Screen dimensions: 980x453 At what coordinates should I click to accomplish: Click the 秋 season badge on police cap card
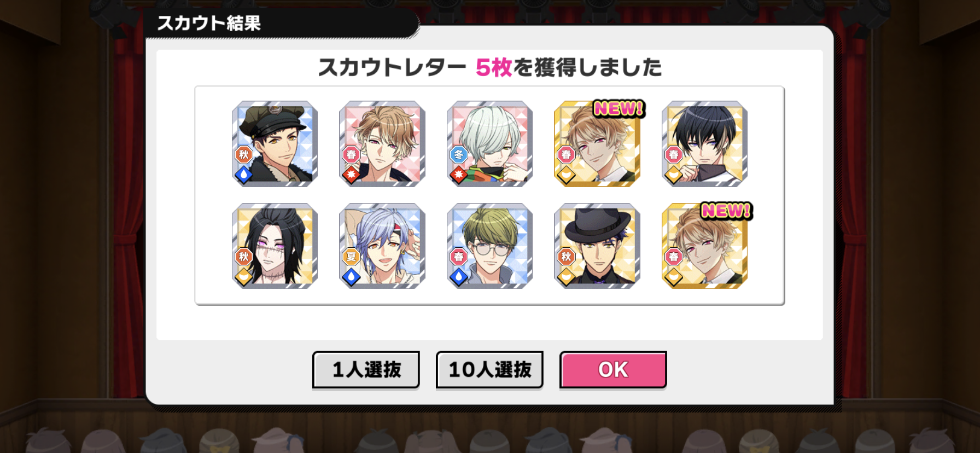(243, 155)
